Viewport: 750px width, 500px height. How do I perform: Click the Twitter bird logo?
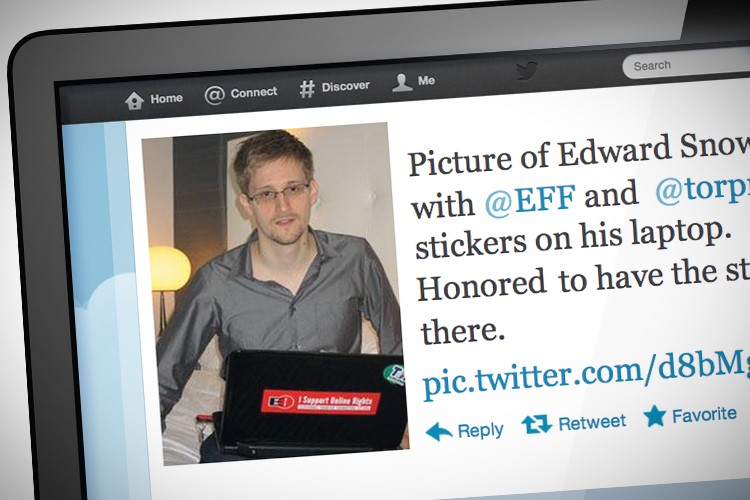coord(527,71)
